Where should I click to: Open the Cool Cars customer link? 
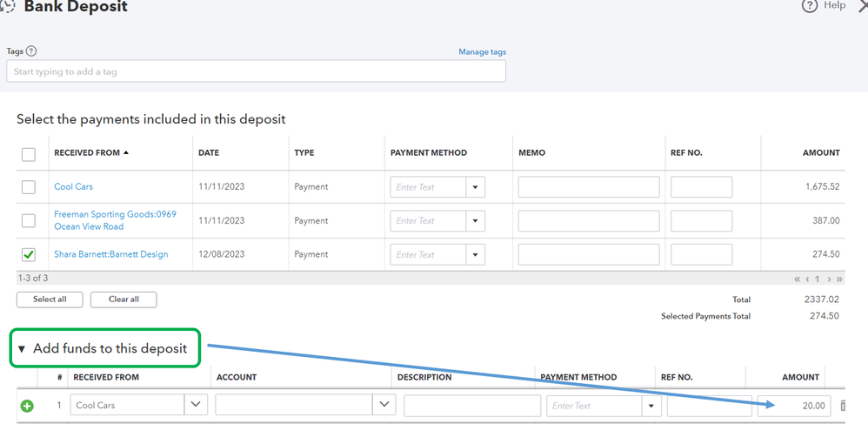coord(74,187)
